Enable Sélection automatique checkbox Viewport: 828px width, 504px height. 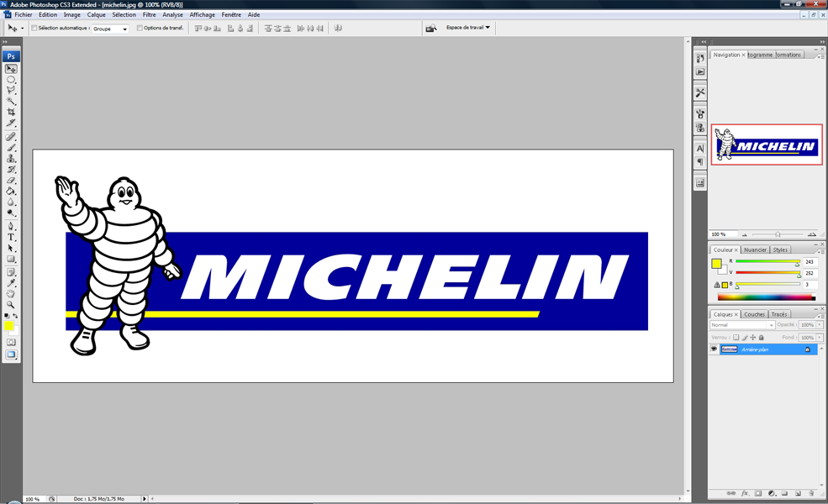point(34,28)
